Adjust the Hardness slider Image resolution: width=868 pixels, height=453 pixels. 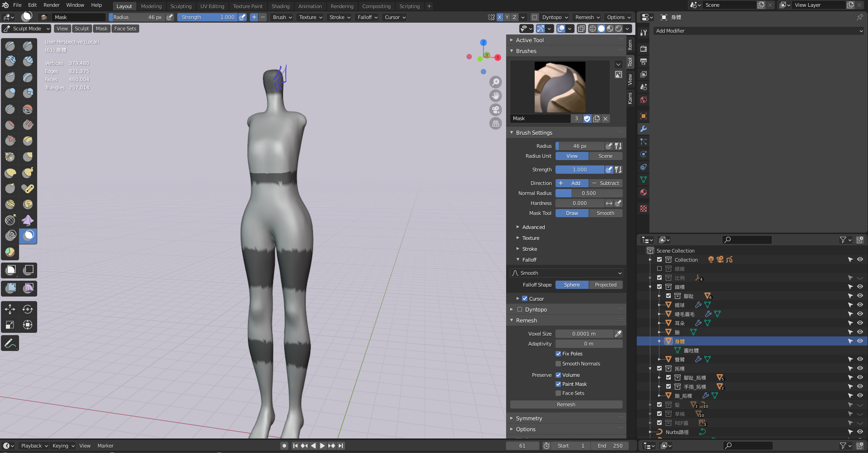(580, 203)
